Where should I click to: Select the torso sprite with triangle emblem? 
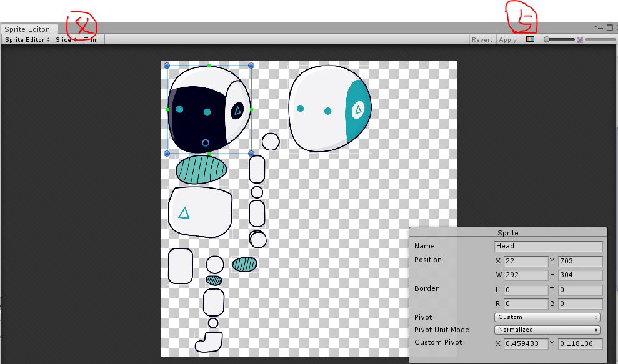200,212
